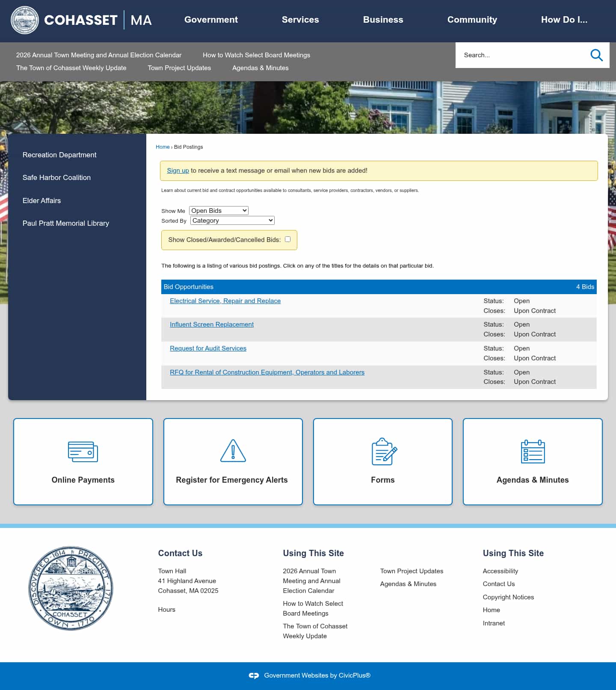The height and width of the screenshot is (690, 616).
Task: Open RFQ for Rental of Construction Equipment bid
Action: 267,372
